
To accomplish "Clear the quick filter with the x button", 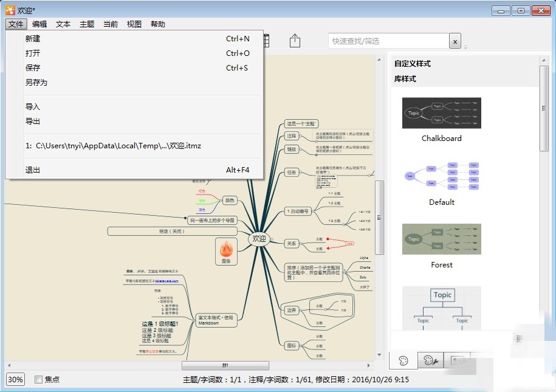I will click(x=455, y=41).
